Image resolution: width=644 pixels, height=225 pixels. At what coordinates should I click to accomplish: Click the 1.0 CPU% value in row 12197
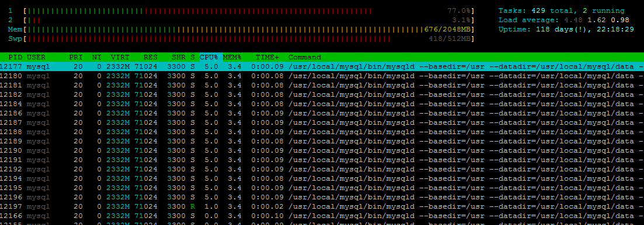(211, 206)
